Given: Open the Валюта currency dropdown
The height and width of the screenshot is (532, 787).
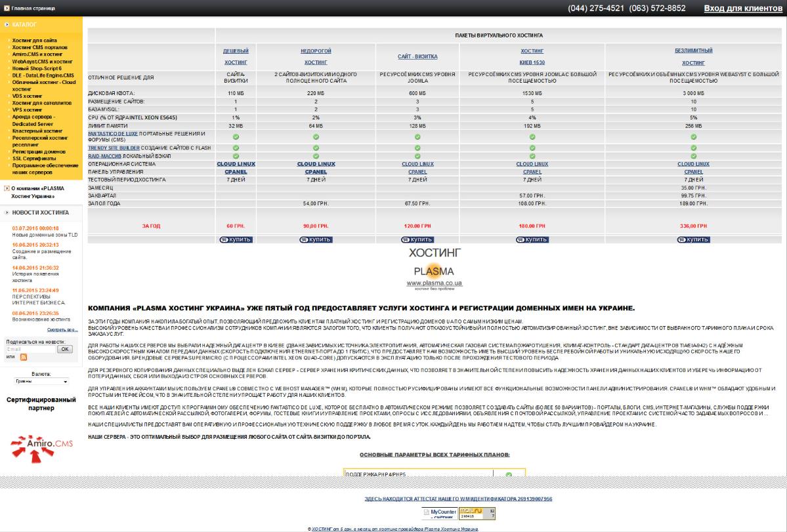Looking at the screenshot, I should click(41, 382).
